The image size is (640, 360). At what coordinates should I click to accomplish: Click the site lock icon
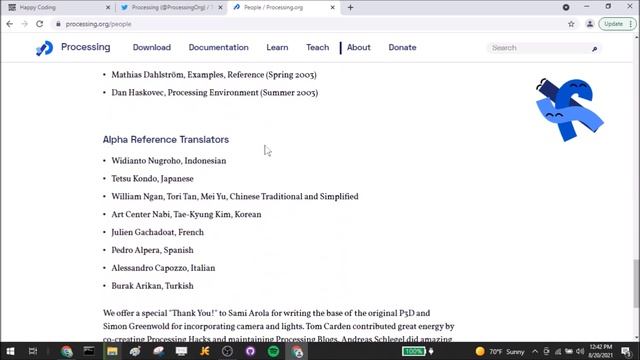[x=58, y=24]
